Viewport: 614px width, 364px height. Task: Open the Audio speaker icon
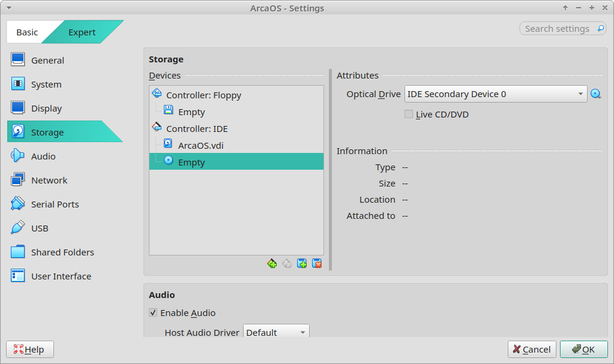coord(17,156)
